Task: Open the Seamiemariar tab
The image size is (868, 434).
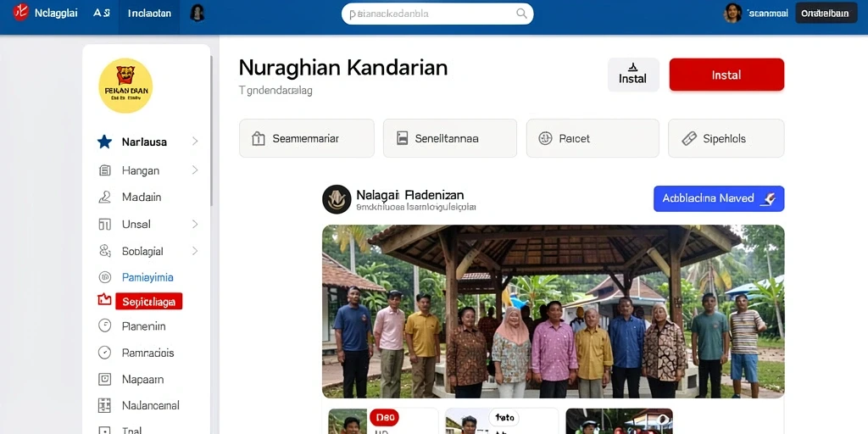Action: point(307,138)
